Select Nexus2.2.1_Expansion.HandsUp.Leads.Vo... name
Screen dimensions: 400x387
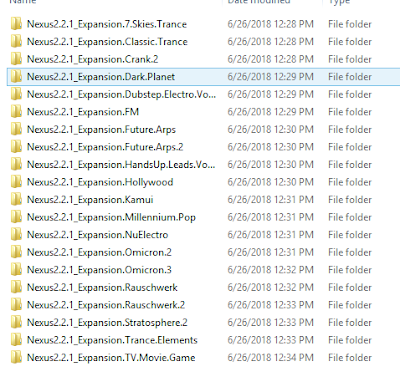click(121, 165)
